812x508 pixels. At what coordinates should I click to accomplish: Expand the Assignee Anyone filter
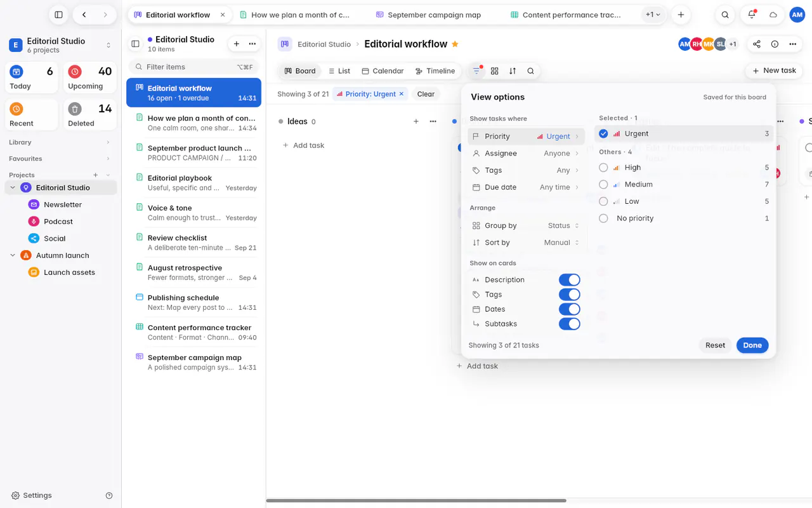pyautogui.click(x=526, y=153)
